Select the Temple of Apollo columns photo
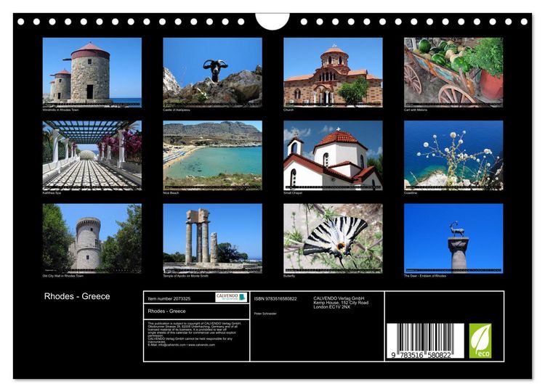Viewport: 545px width, 392px height. 212,238
